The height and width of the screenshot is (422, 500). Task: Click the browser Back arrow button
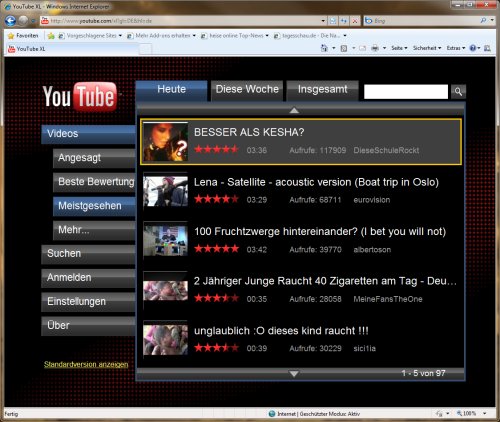10,21
